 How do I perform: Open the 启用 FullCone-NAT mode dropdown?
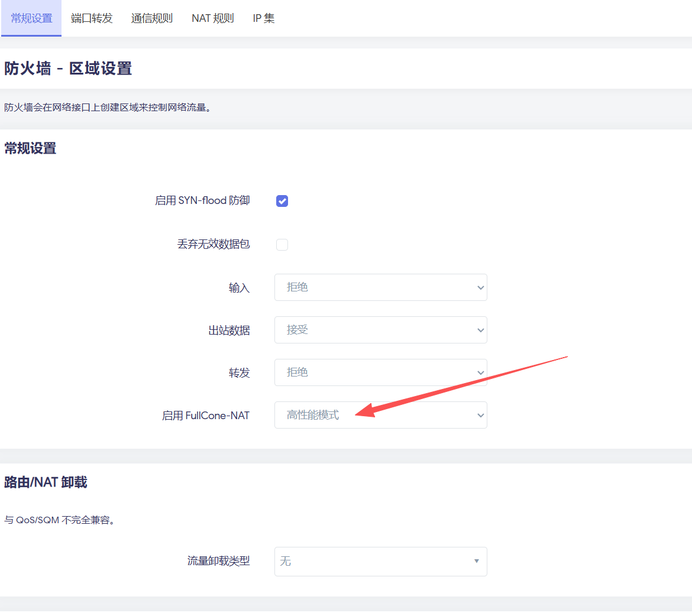click(x=380, y=415)
